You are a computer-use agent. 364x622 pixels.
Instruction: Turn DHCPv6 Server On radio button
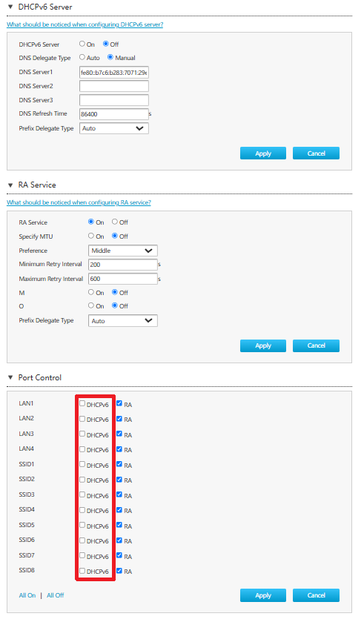click(82, 44)
